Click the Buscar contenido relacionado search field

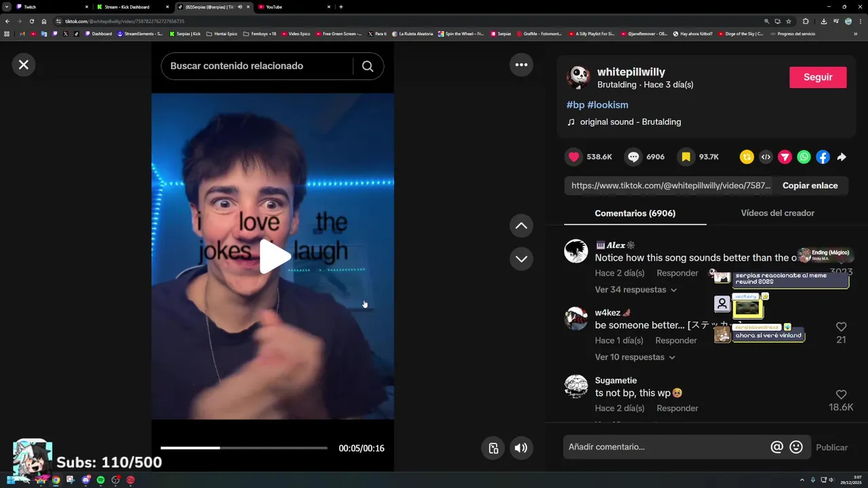click(x=258, y=66)
